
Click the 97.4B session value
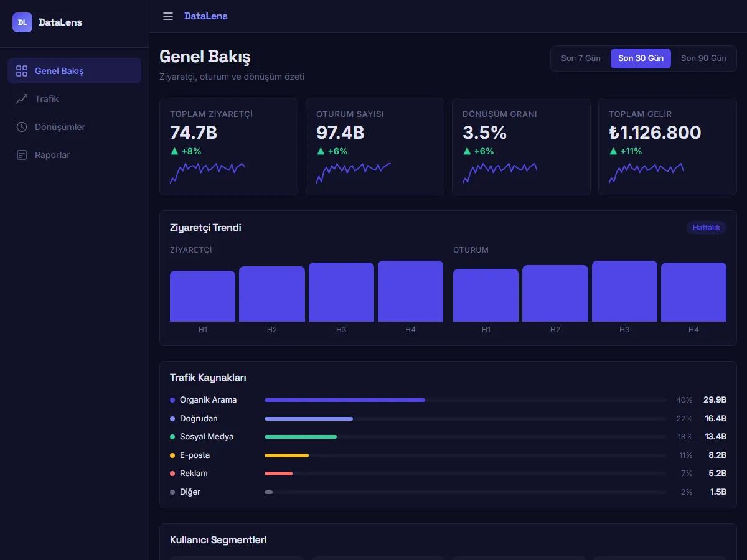341,133
